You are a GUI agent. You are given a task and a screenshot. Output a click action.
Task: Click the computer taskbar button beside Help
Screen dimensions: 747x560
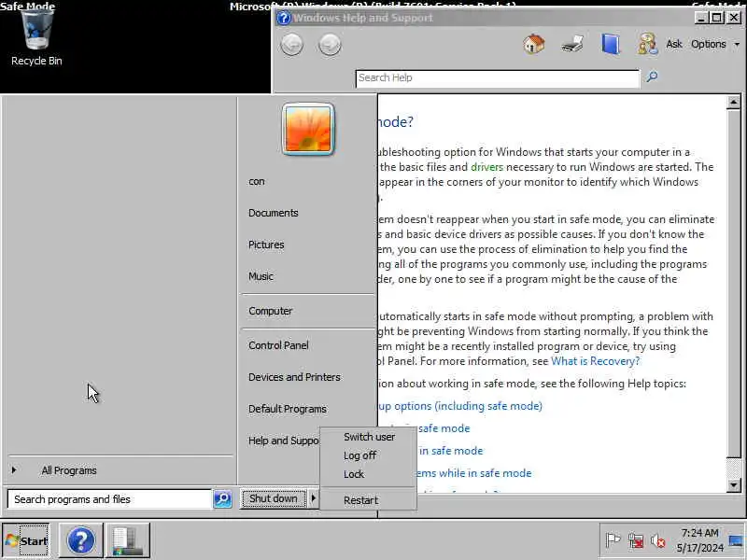tap(128, 540)
